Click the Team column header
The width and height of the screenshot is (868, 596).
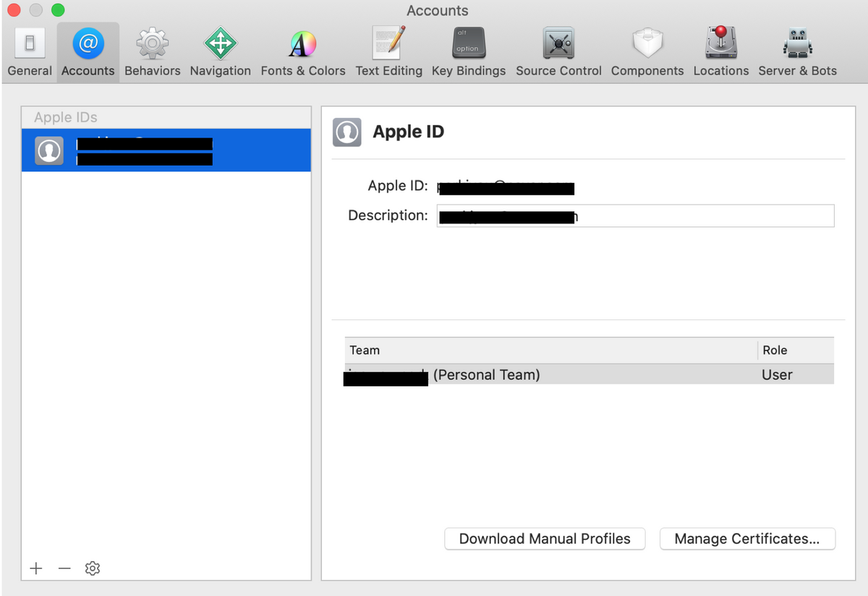click(550, 350)
